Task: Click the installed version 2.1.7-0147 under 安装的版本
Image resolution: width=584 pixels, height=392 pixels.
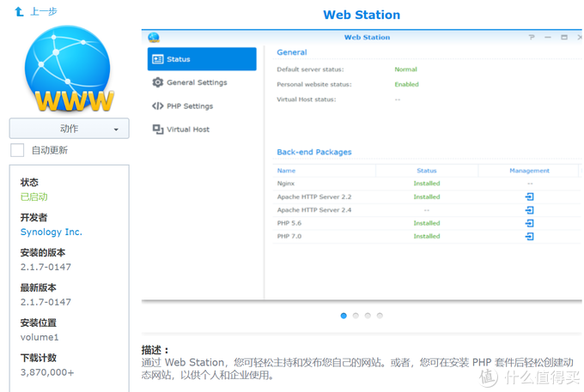Action: (x=46, y=267)
